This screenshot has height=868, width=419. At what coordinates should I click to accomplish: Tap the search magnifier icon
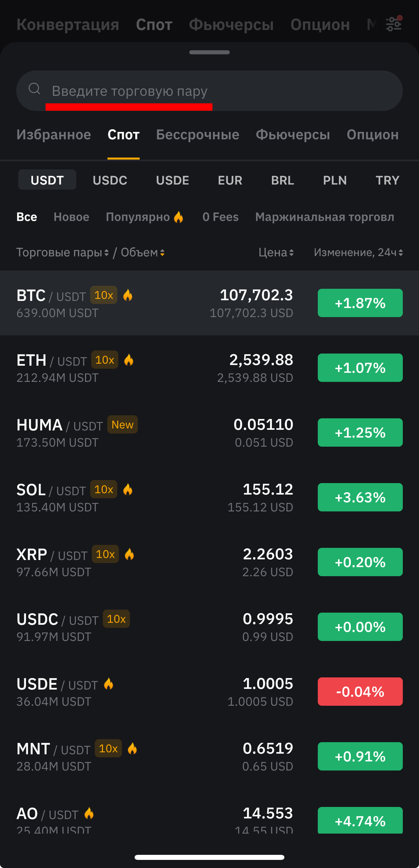point(34,89)
